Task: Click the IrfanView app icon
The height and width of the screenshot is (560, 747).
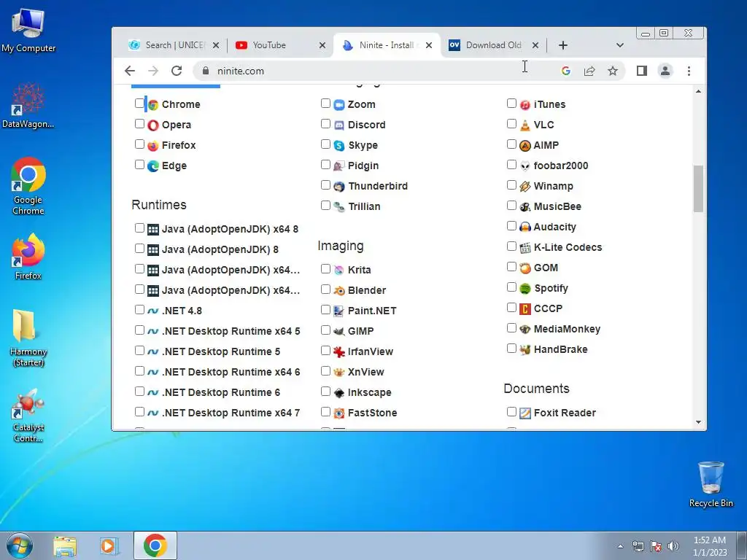Action: (x=339, y=352)
